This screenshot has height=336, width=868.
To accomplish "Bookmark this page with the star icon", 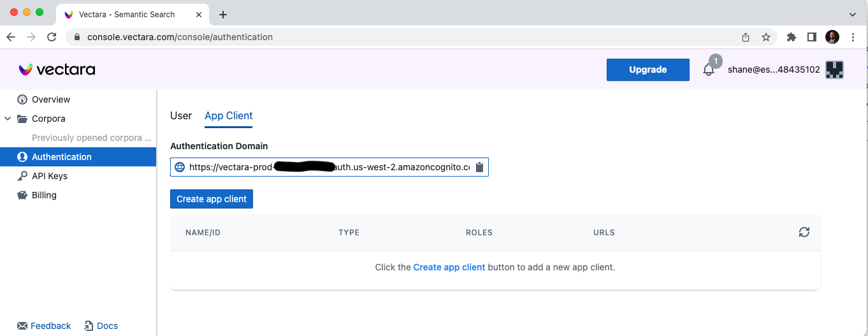I will (x=766, y=37).
